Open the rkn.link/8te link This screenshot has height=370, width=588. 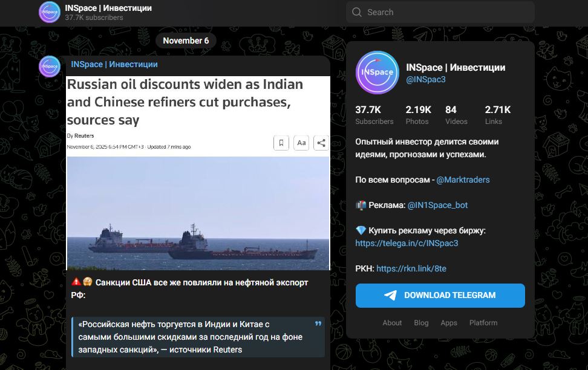pyautogui.click(x=411, y=268)
